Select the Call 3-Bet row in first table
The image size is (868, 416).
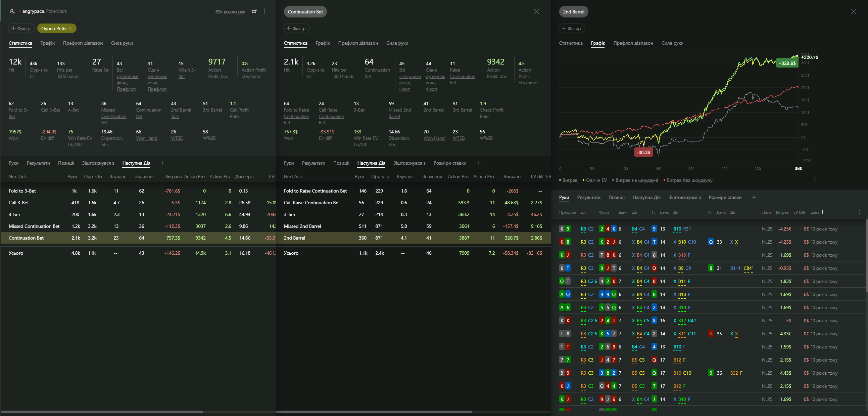pyautogui.click(x=138, y=203)
